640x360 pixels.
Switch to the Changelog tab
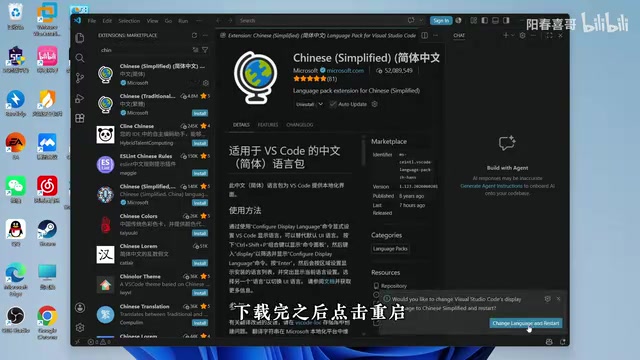point(300,125)
